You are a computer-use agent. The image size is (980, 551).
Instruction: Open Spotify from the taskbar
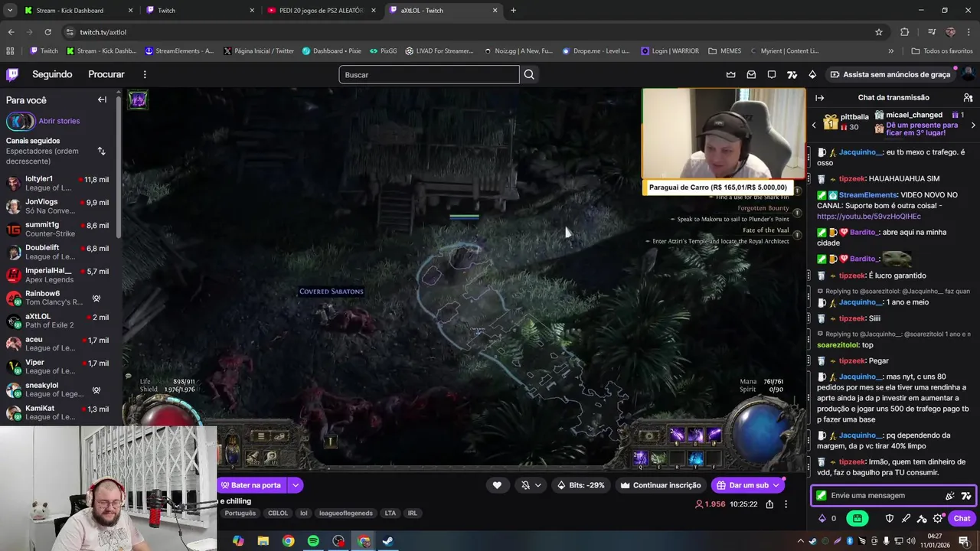313,541
